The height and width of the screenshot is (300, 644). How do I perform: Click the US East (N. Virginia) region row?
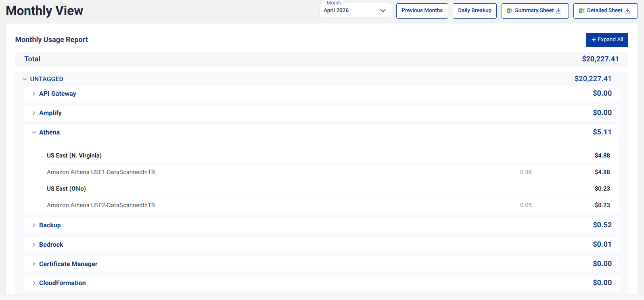[x=328, y=155]
